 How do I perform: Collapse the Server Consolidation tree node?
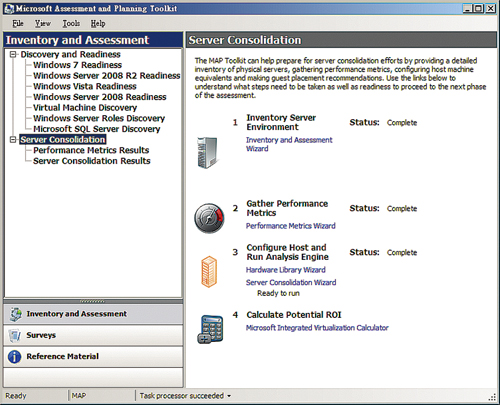point(13,139)
